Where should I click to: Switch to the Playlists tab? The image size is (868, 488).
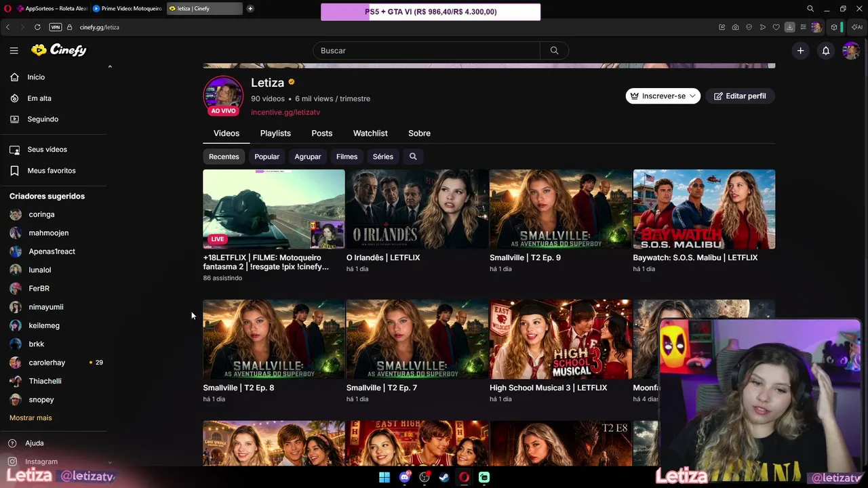point(275,134)
